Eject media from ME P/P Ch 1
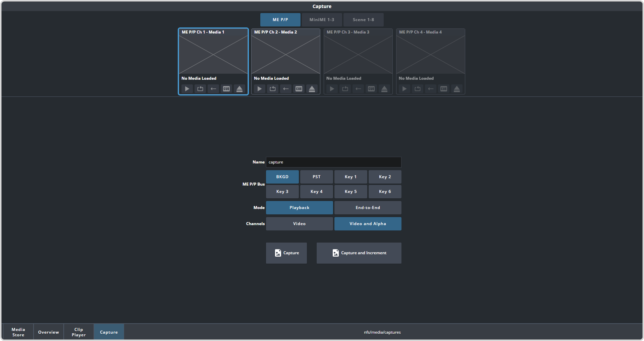This screenshot has width=644, height=341. [239, 89]
